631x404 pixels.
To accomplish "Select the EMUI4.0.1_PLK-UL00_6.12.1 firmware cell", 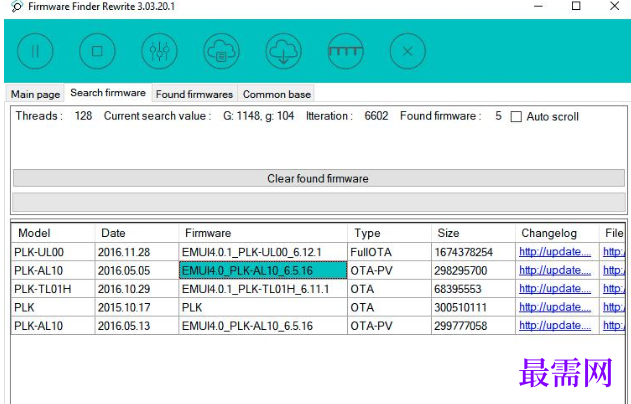I will [x=263, y=252].
